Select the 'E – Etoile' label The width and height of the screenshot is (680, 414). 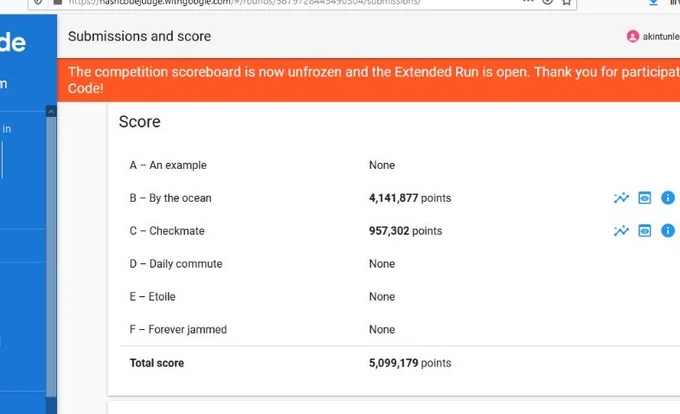pyautogui.click(x=152, y=297)
